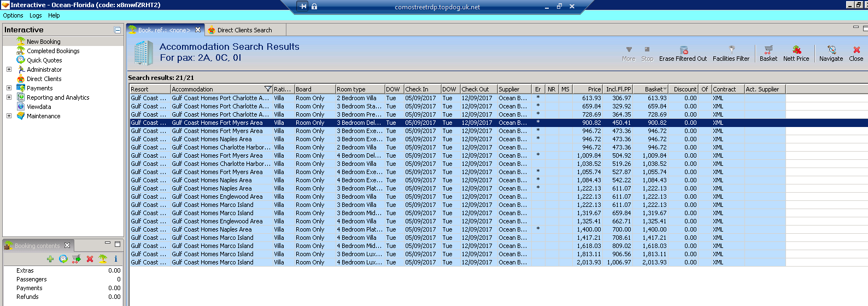Screen dimensions: 868x306
Task: Click the '3 Bedroom Mid...' room type cell
Action: click(360, 213)
